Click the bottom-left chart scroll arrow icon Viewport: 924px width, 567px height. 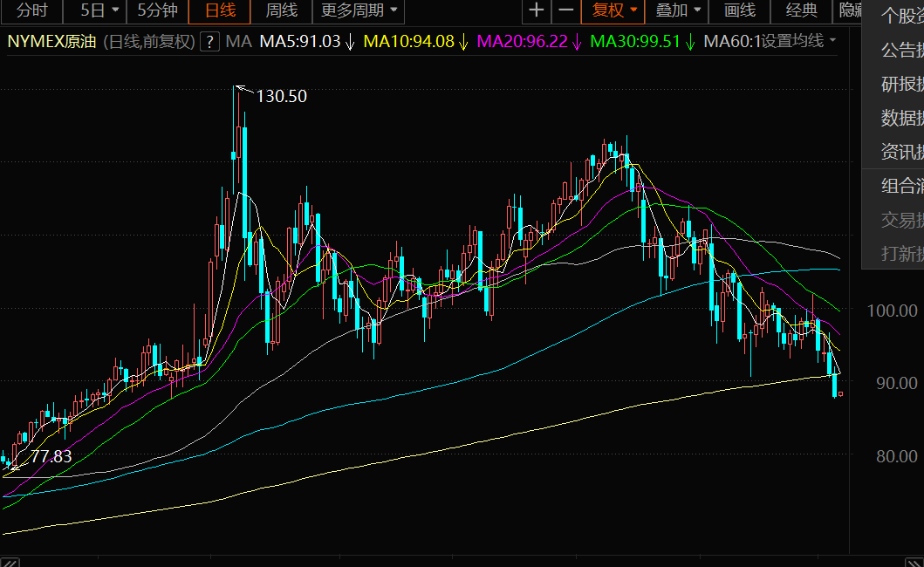[x=10, y=561]
